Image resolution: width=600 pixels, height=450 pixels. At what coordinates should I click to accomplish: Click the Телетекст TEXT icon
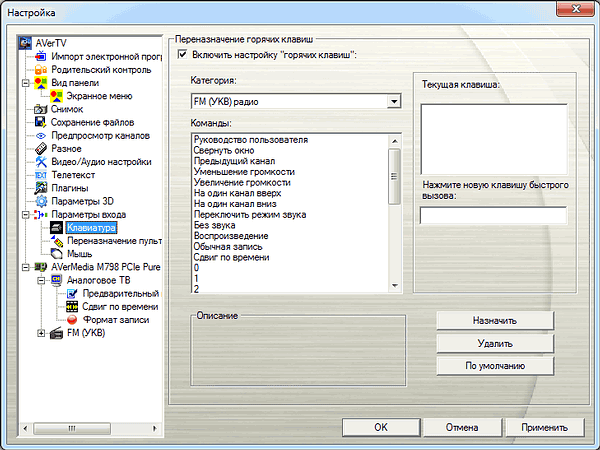point(41,175)
